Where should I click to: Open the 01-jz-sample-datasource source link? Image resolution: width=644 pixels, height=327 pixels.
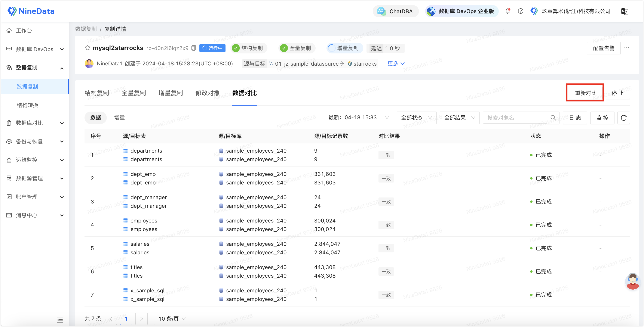(307, 64)
